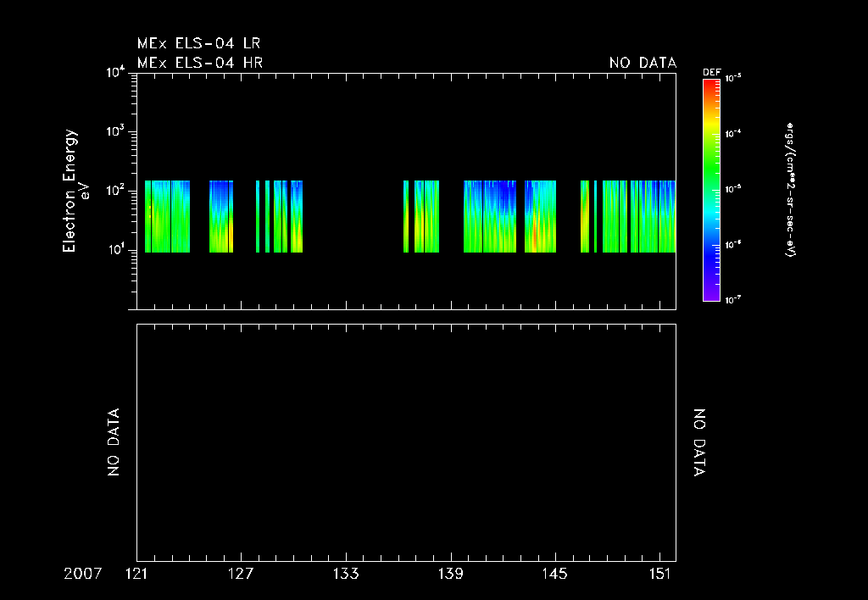This screenshot has height=600, width=868.
Task: Click the x-axis tick label 139
Action: [451, 574]
